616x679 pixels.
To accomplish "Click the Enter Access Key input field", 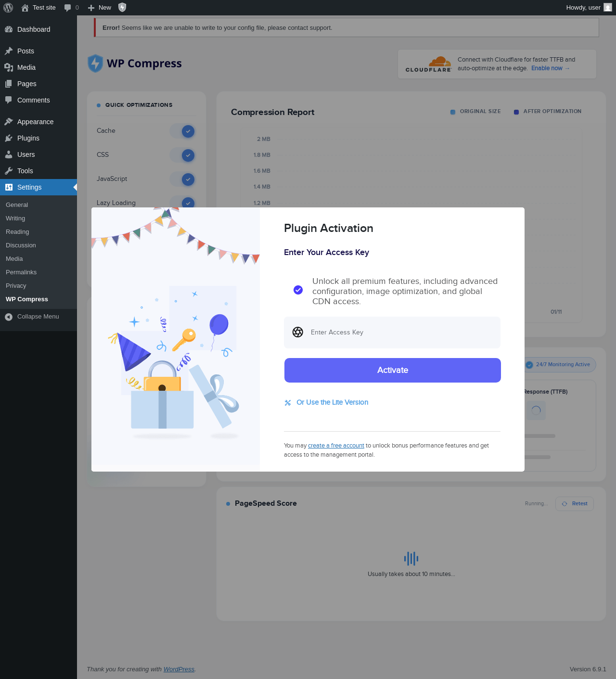I will (x=392, y=333).
